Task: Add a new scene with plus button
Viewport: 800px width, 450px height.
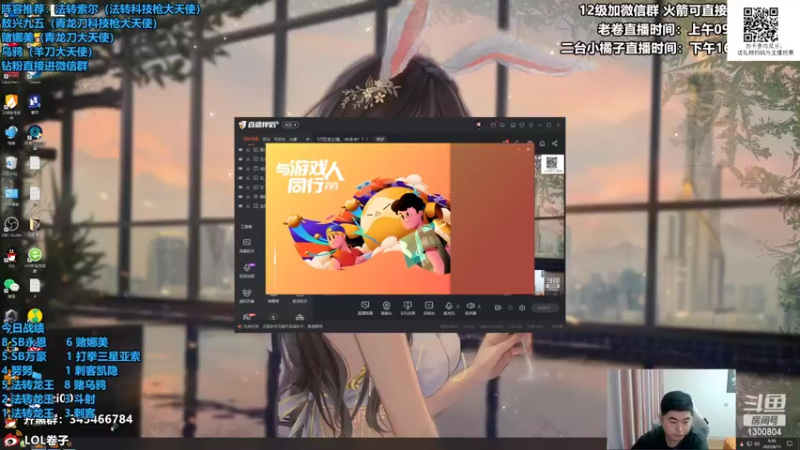Action: click(x=307, y=139)
